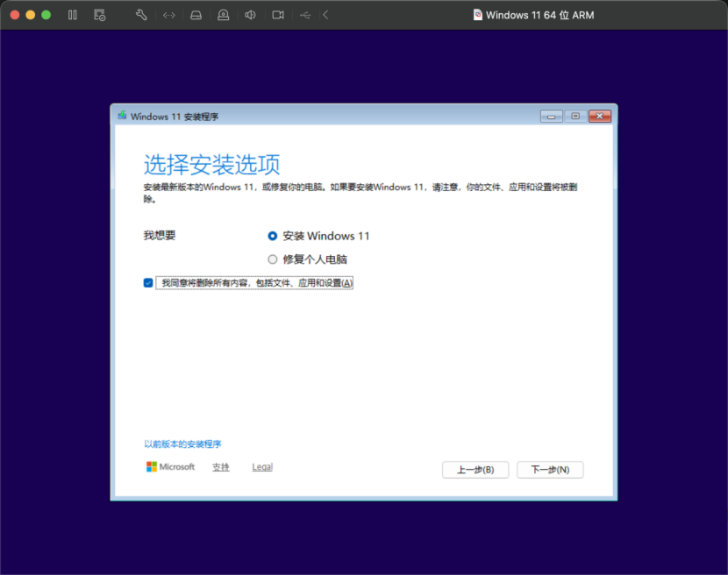Minimize the Windows 11 setup dialog

tap(551, 116)
